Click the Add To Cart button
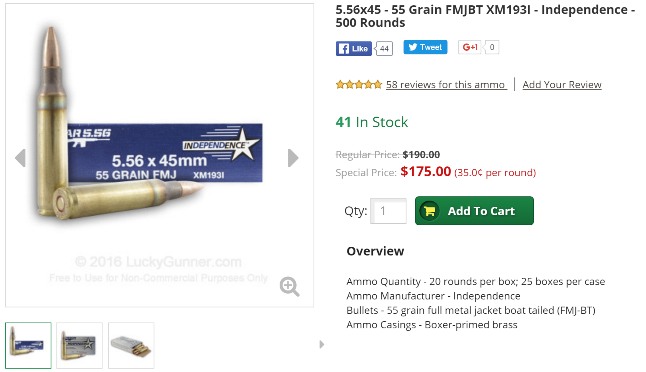Image resolution: width=646 pixels, height=372 pixels. tap(474, 211)
